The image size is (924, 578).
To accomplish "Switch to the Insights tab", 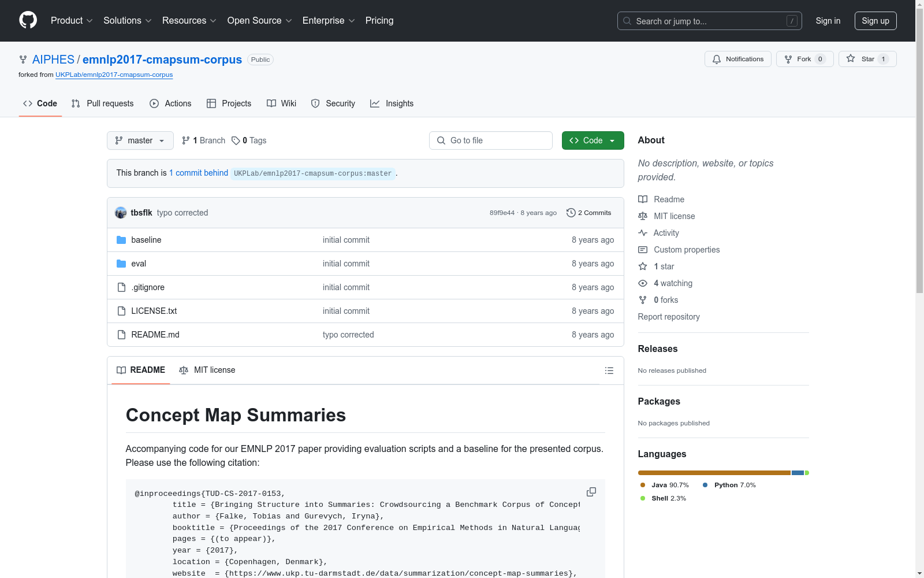I will point(392,103).
